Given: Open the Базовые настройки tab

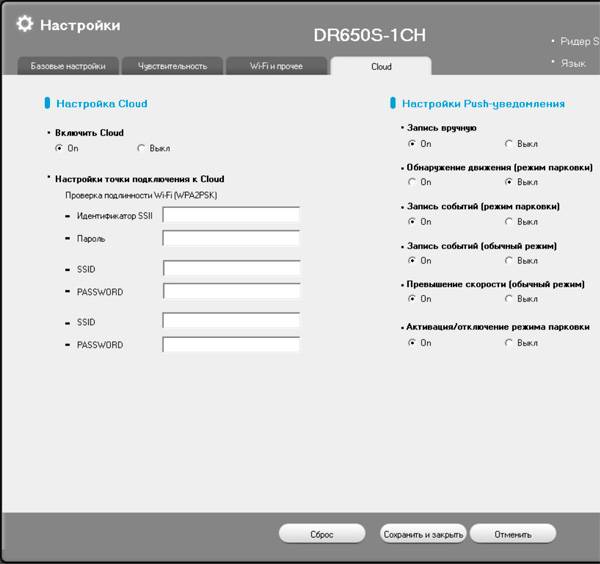Looking at the screenshot, I should click(x=68, y=66).
